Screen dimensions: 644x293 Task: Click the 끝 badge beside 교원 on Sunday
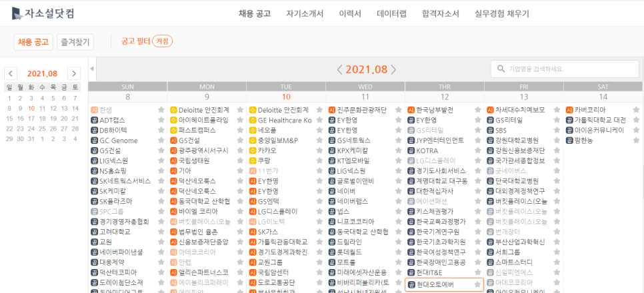(94, 242)
